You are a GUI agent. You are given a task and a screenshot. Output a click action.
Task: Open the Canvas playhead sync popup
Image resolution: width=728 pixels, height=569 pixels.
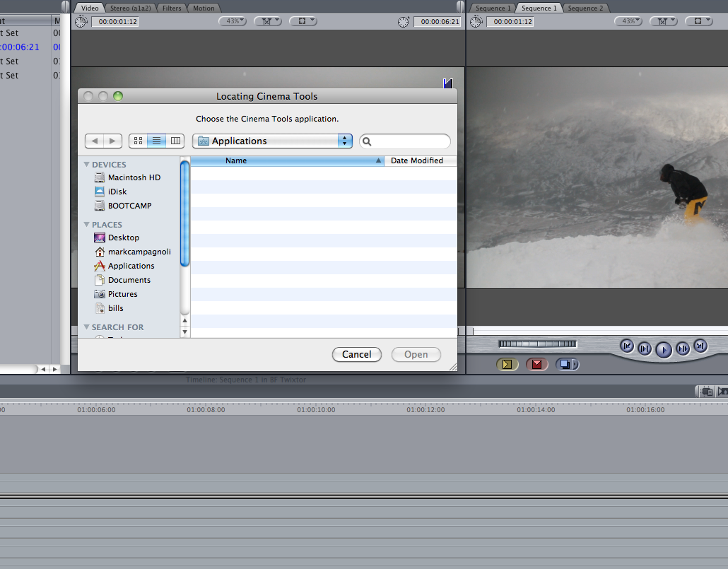[x=664, y=21]
